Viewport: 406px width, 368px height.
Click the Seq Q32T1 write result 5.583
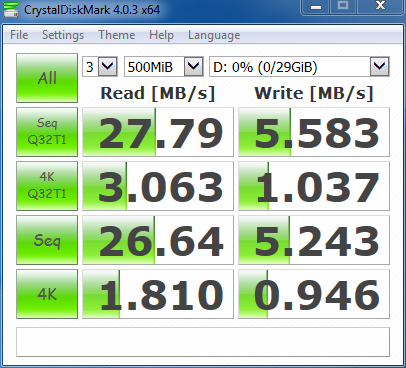(x=314, y=132)
